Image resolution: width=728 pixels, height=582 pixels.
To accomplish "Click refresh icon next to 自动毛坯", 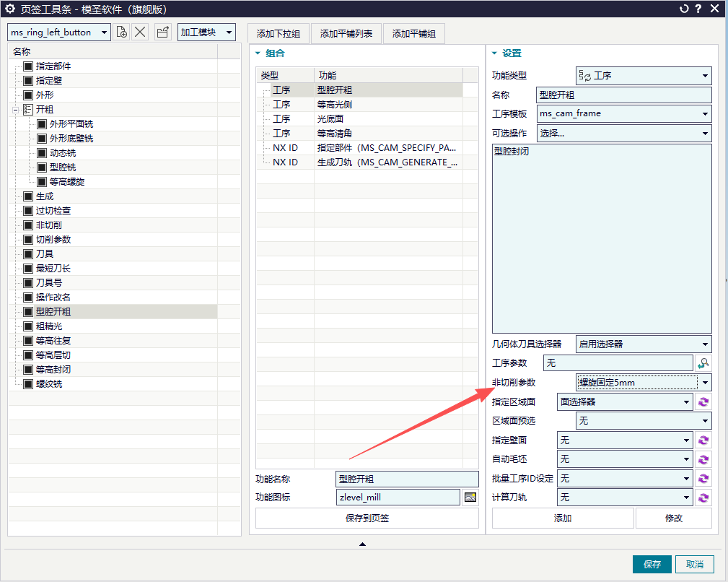I will coord(703,459).
